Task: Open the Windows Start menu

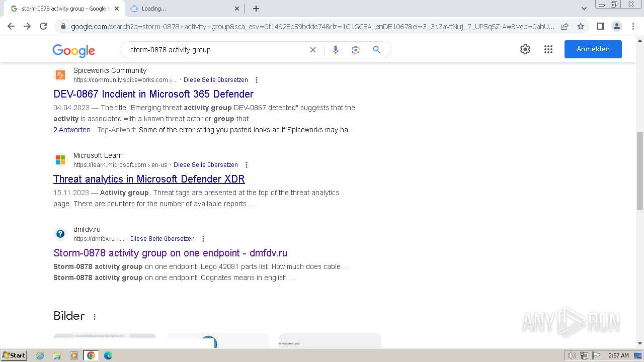Action: 14,355
